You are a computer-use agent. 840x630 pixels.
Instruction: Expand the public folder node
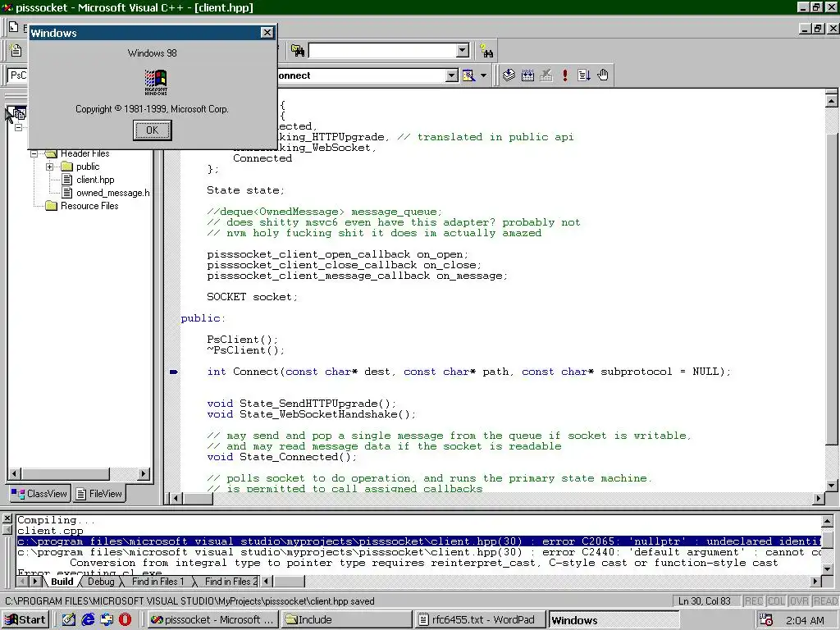[x=50, y=167]
